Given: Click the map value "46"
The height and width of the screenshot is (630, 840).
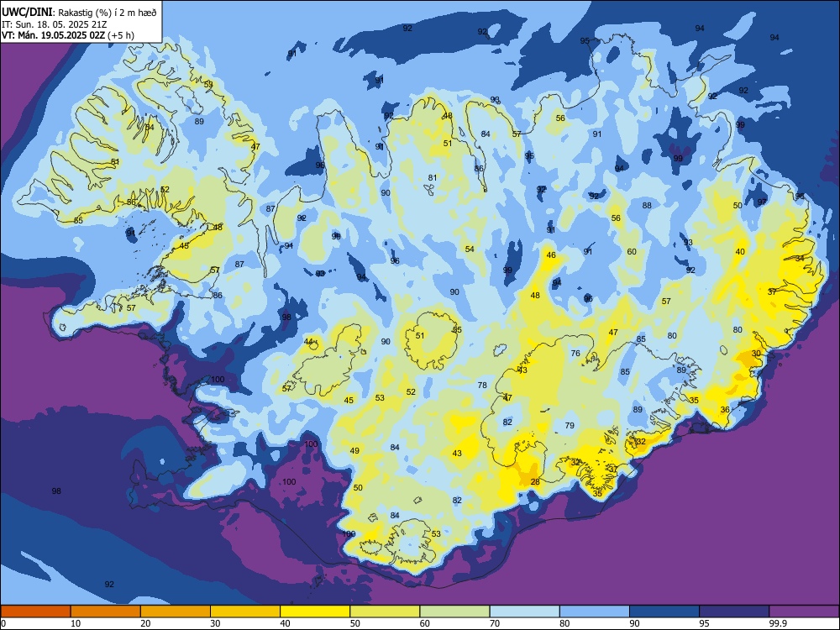Looking at the screenshot, I should (551, 255).
